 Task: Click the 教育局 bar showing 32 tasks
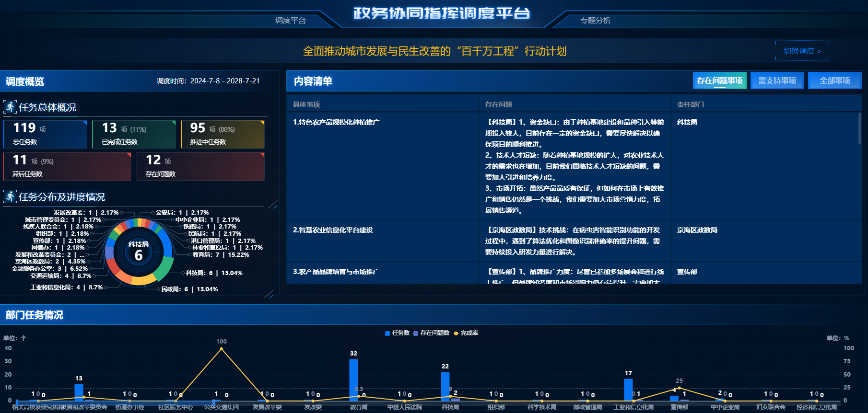pyautogui.click(x=353, y=379)
